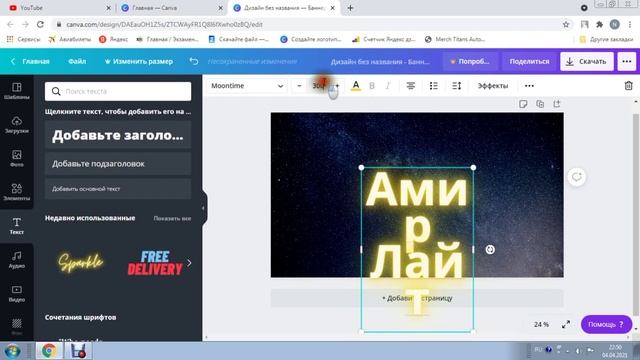Viewport: 640px width, 360px height.
Task: Enter fullscreen presentation mode
Action: point(566,324)
